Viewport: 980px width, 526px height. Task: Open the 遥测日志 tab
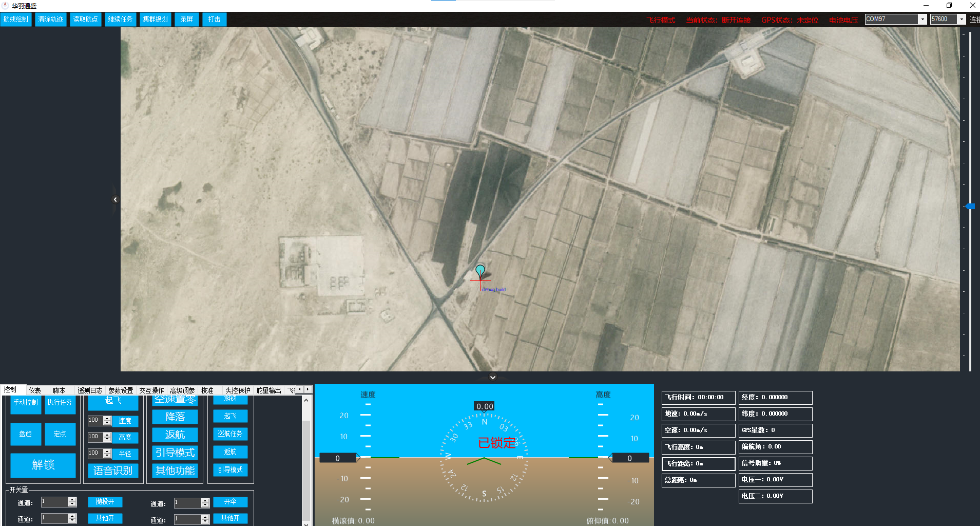90,390
